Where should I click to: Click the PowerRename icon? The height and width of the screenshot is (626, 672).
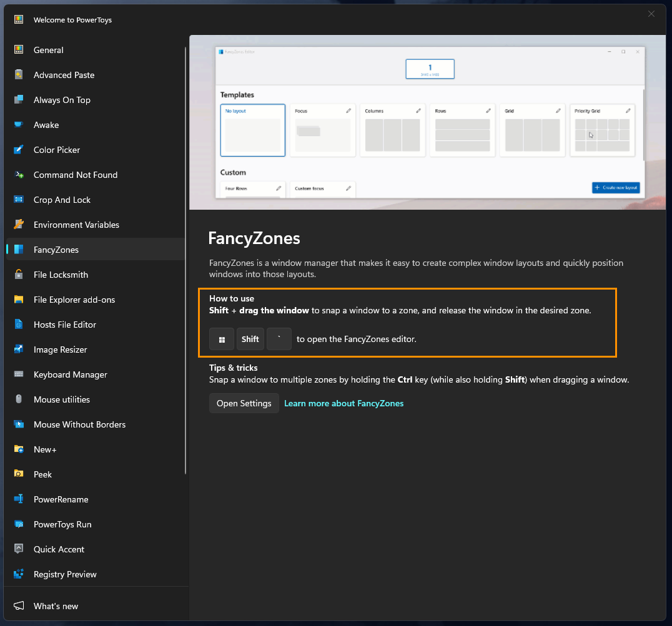19,499
